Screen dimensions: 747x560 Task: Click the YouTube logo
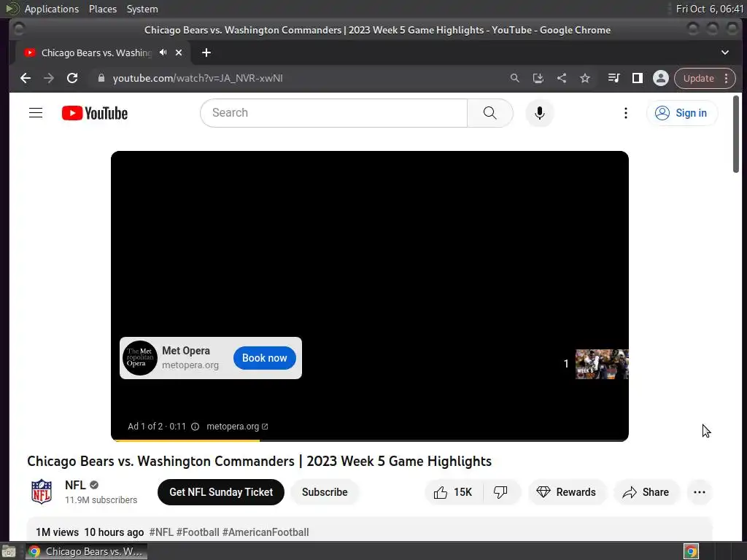95,113
